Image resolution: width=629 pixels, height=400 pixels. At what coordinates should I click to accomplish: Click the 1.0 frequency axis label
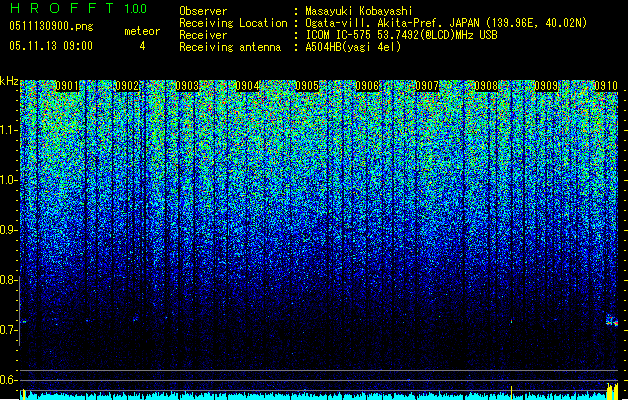(x=8, y=180)
